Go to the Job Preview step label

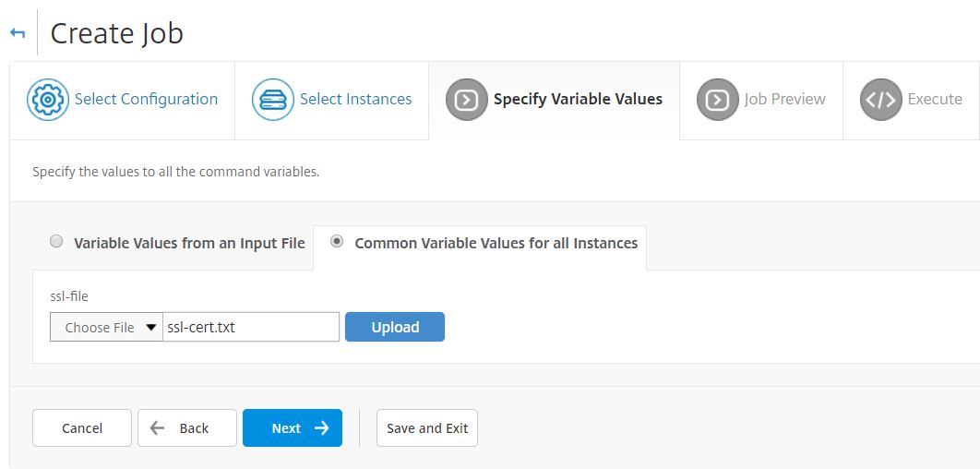click(x=785, y=99)
